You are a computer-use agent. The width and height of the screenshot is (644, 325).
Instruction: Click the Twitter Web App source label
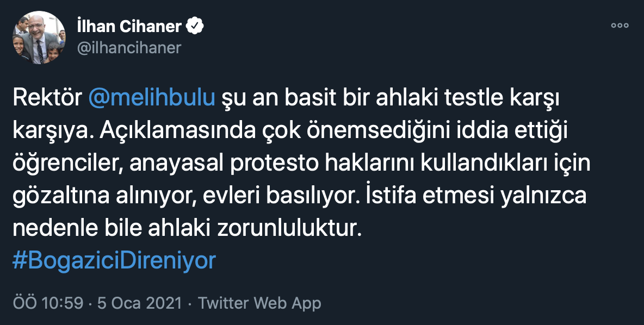(259, 303)
